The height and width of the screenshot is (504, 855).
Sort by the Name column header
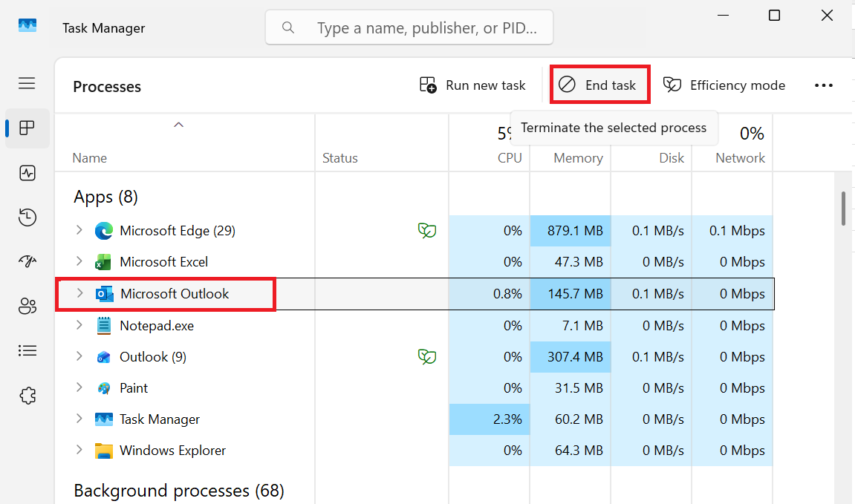click(x=89, y=158)
